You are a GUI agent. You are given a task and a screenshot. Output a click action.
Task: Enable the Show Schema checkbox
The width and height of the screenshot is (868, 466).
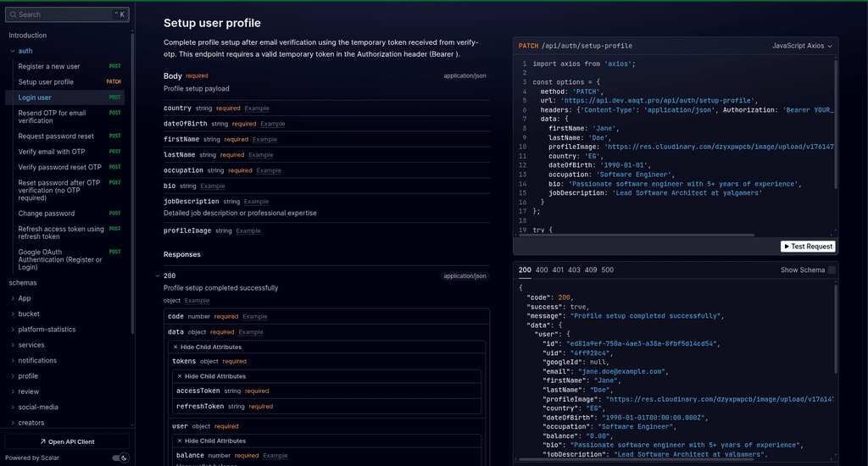832,270
